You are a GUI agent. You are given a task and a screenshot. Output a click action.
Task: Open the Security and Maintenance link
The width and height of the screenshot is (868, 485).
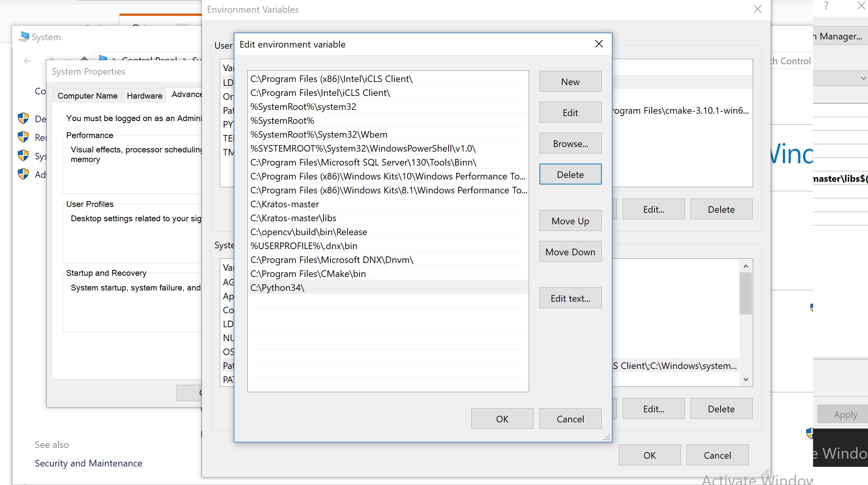(x=88, y=463)
